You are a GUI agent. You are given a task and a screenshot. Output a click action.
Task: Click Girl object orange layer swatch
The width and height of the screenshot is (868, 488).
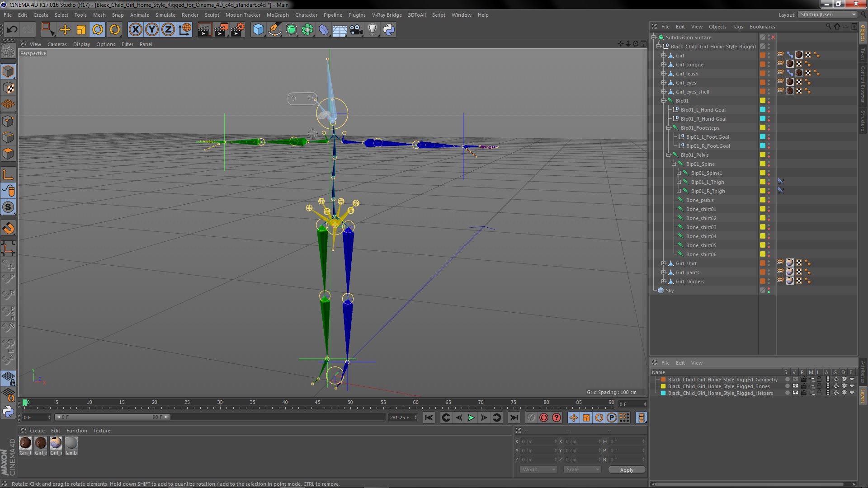click(x=762, y=55)
